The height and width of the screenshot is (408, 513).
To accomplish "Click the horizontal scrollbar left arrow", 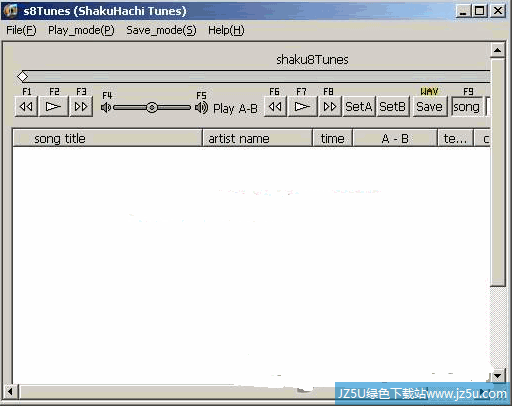I will click(10, 391).
